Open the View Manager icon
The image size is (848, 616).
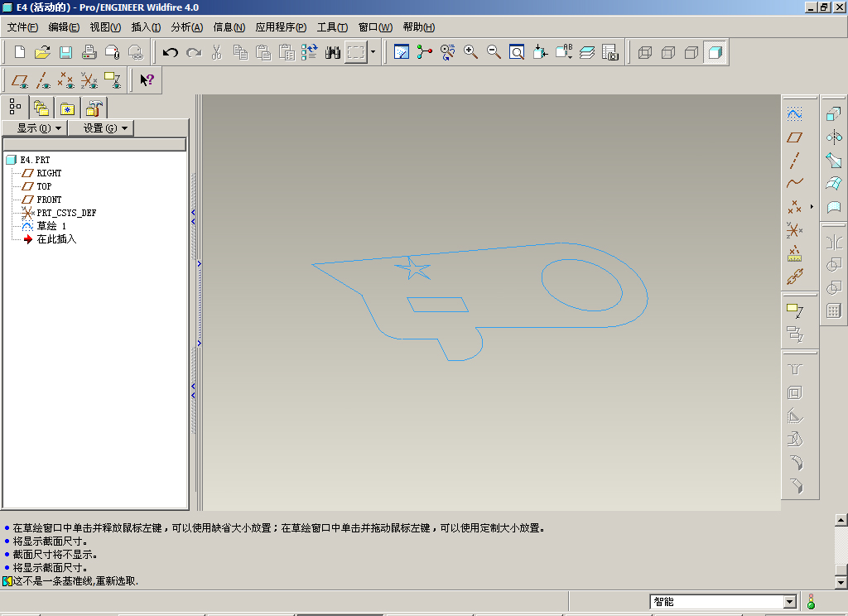610,52
